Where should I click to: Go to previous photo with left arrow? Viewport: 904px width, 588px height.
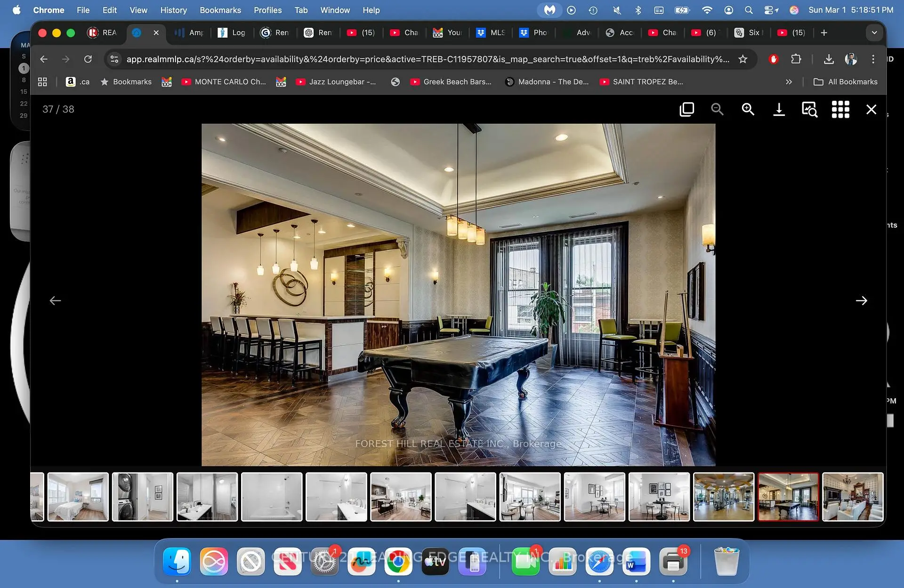tap(55, 300)
